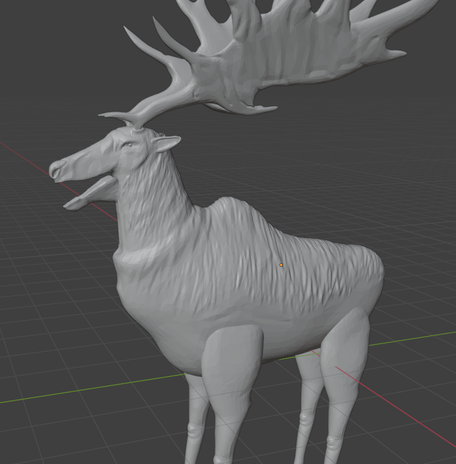The height and width of the screenshot is (464, 456).
Task: Click the elk's eye
Action: (128, 145)
